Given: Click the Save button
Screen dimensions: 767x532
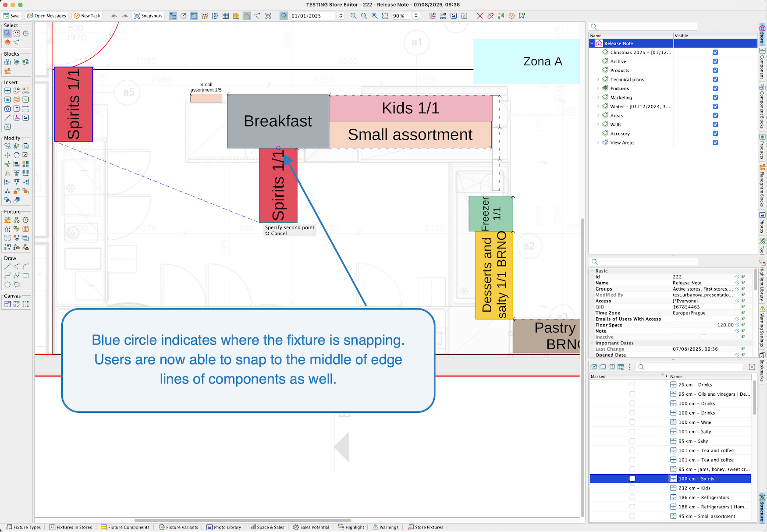Looking at the screenshot, I should click(12, 16).
